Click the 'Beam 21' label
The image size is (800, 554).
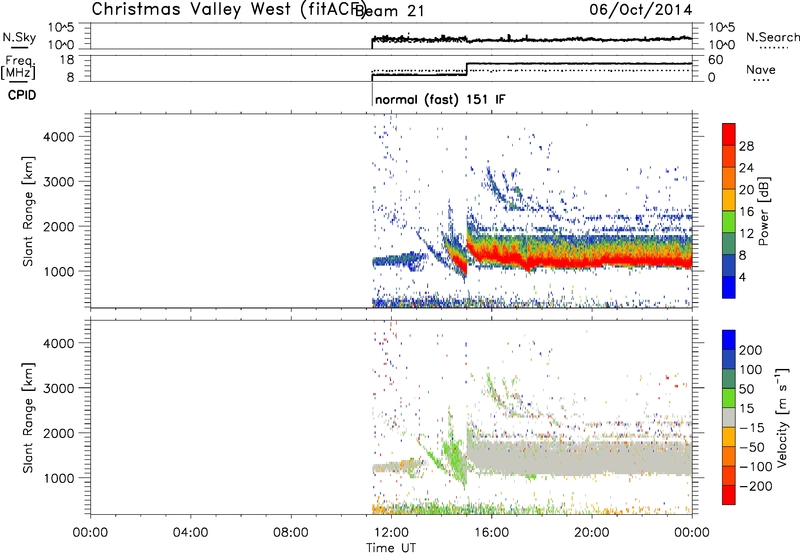tap(389, 11)
